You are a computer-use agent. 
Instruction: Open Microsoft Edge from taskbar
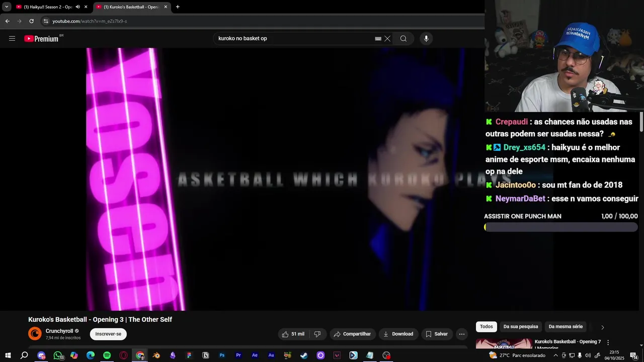[x=91, y=355]
